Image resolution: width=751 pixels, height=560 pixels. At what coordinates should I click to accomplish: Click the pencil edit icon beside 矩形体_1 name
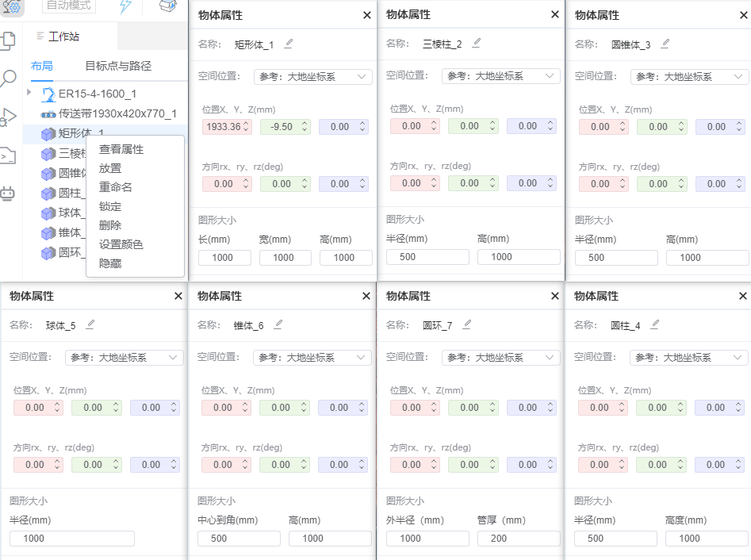point(288,44)
